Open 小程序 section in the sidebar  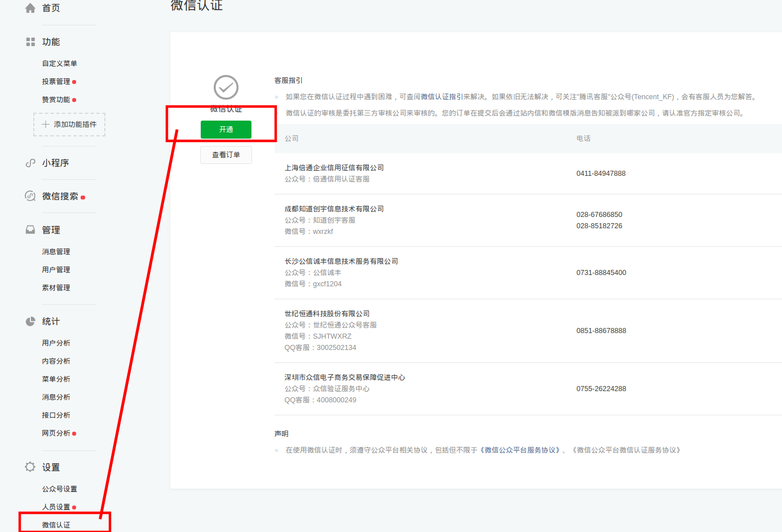55,163
